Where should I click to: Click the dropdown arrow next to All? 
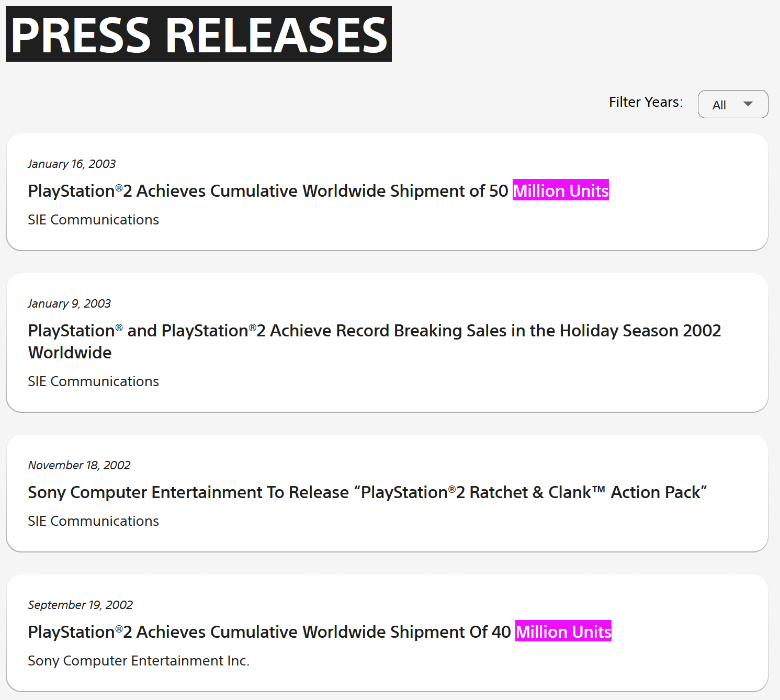pos(748,104)
